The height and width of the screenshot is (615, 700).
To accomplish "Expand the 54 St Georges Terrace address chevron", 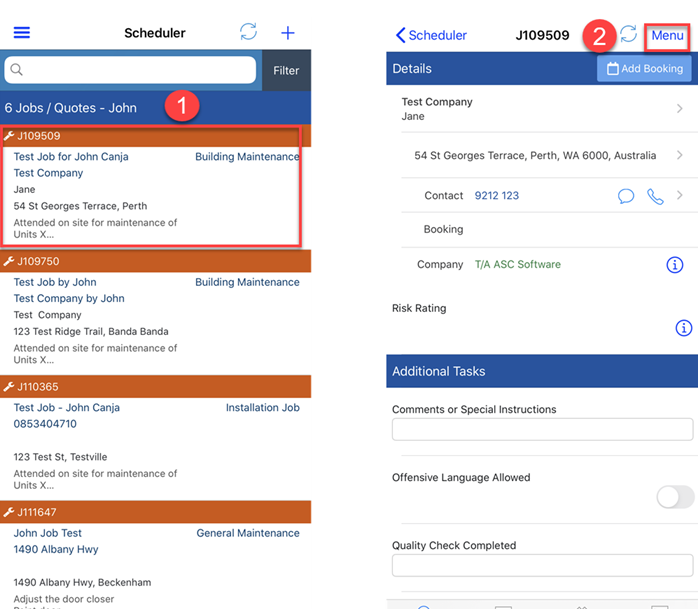I will [680, 156].
